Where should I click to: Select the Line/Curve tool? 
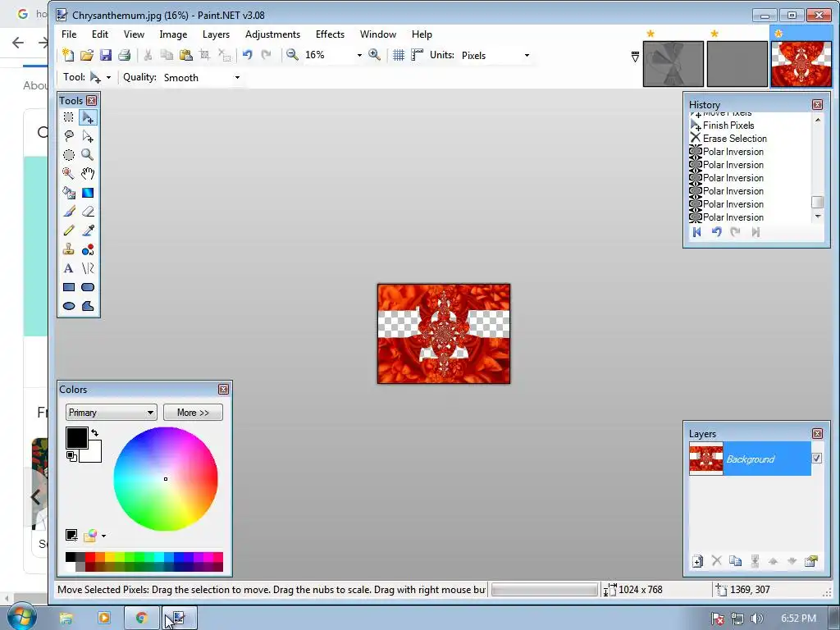coord(88,268)
